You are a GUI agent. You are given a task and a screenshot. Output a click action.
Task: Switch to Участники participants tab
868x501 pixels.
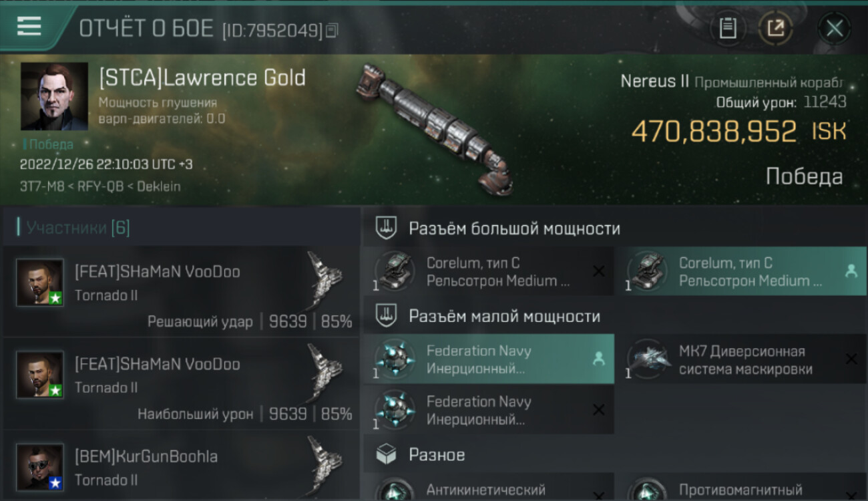(x=77, y=228)
